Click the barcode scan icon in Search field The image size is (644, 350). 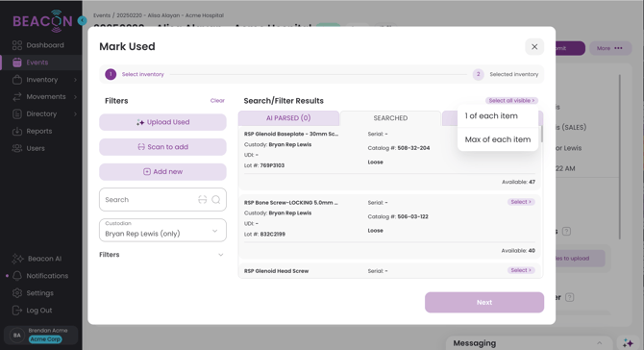coord(203,200)
